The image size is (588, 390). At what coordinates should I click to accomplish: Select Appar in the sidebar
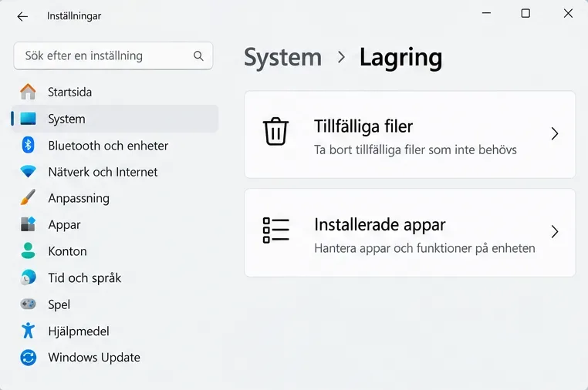tap(115, 225)
